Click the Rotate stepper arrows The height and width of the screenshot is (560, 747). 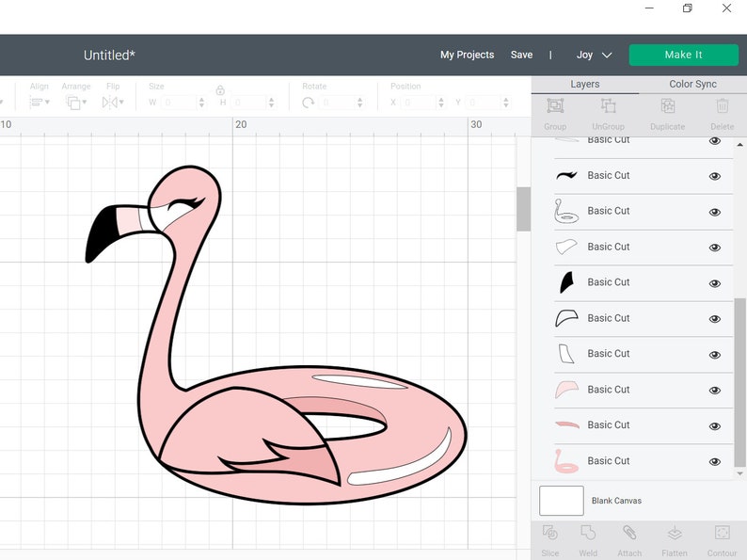tap(359, 102)
